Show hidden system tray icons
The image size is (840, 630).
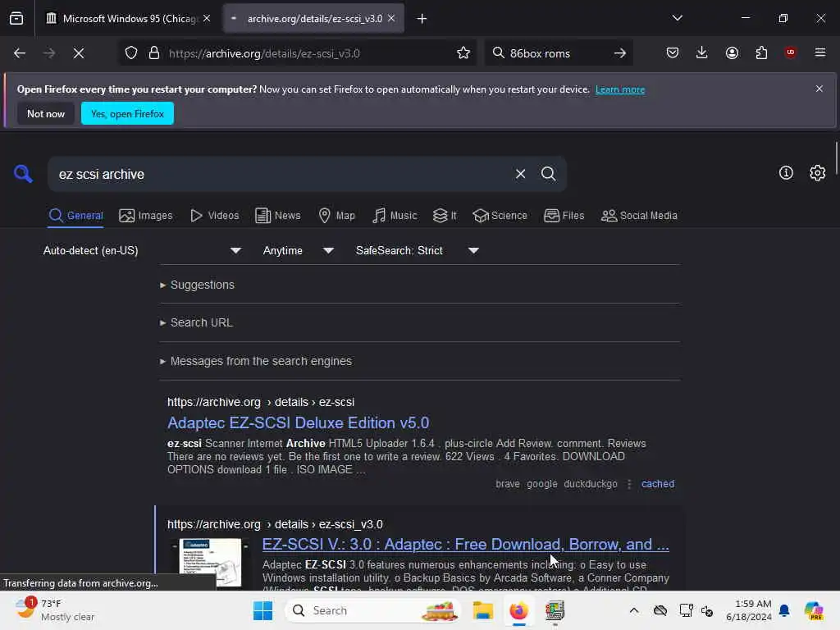[x=634, y=610]
